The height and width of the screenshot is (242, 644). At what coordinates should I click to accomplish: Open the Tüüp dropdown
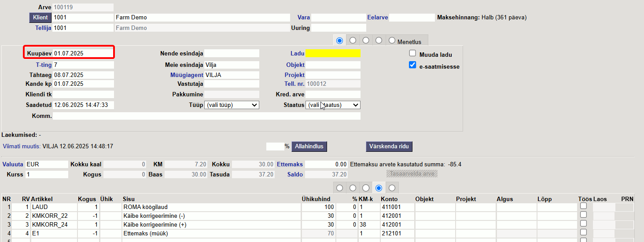[232, 105]
